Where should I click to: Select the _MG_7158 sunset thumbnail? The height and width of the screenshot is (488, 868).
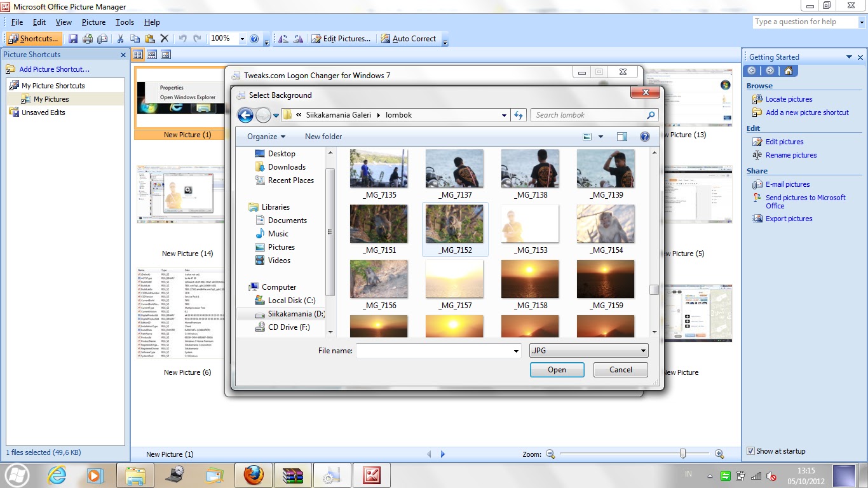(530, 280)
